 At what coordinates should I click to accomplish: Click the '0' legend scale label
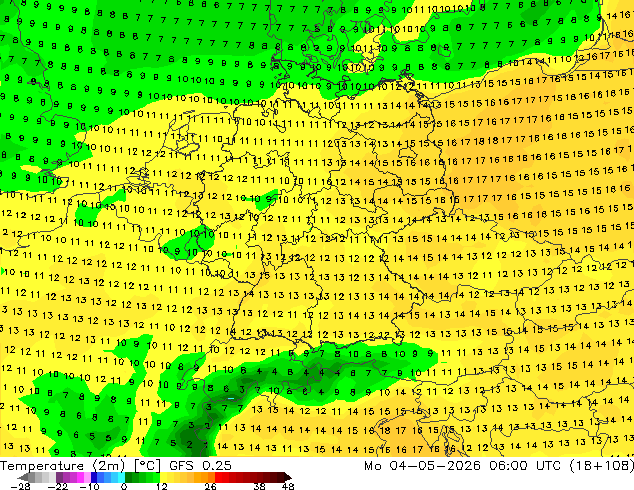point(124,486)
